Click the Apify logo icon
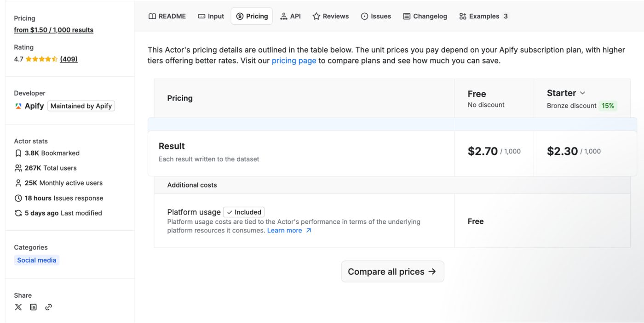 coord(18,106)
